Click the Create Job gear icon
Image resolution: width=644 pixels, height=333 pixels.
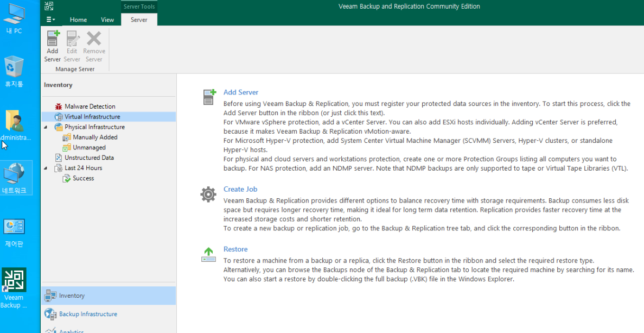pos(208,194)
